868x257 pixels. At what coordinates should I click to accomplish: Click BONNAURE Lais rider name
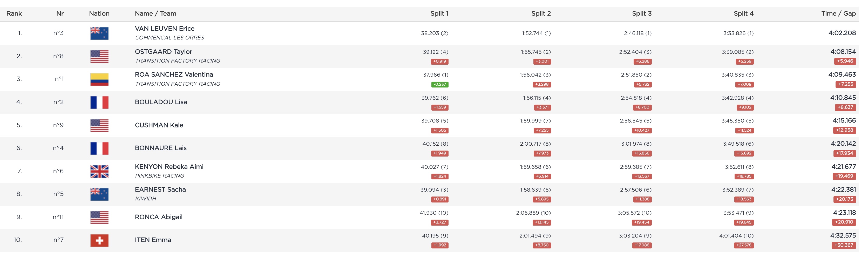point(160,148)
